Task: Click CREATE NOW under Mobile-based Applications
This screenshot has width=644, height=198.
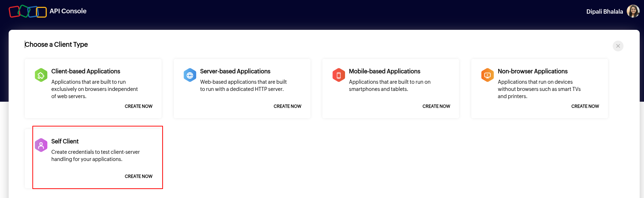Action: (436, 106)
